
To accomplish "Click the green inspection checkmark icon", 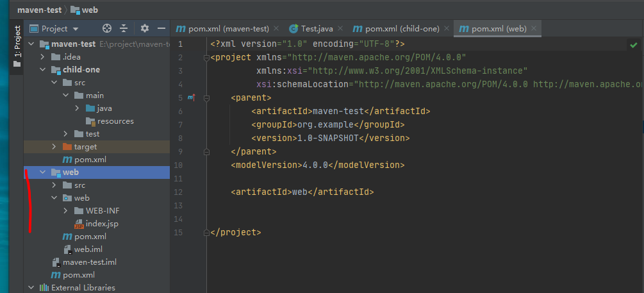I will tap(633, 45).
